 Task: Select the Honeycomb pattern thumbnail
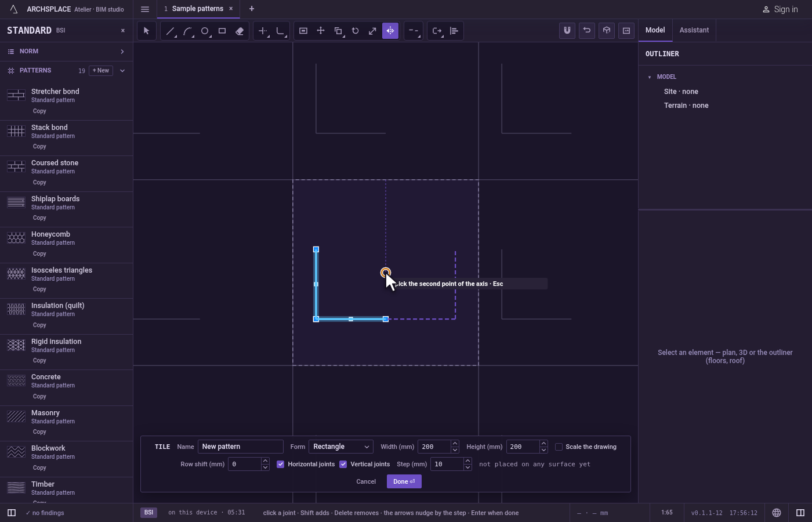pyautogui.click(x=16, y=238)
